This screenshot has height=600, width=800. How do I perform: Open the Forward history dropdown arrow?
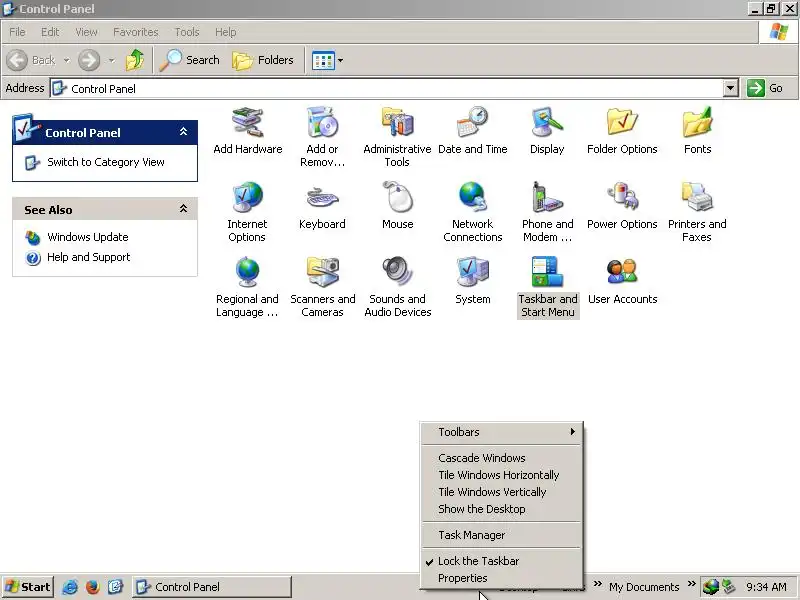[x=111, y=60]
